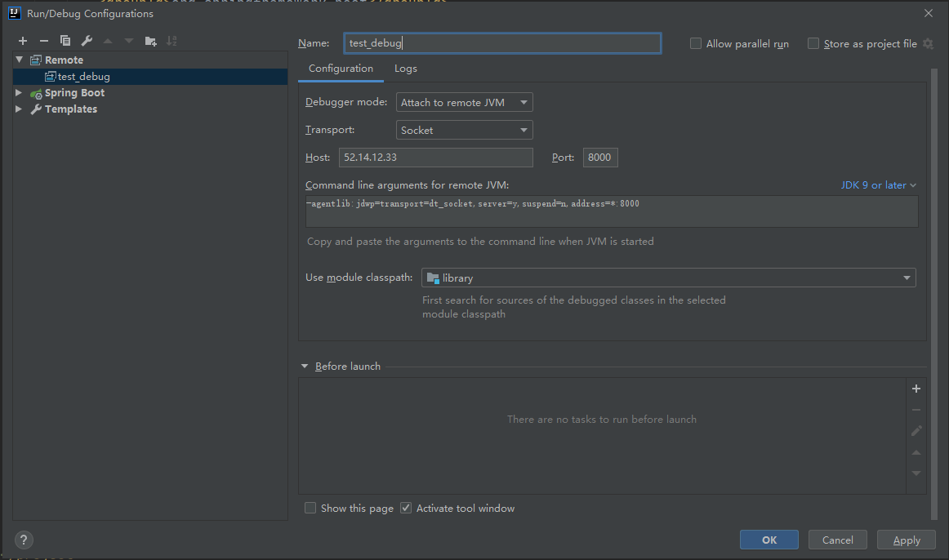Open the help question mark button
The image size is (949, 560).
(25, 540)
